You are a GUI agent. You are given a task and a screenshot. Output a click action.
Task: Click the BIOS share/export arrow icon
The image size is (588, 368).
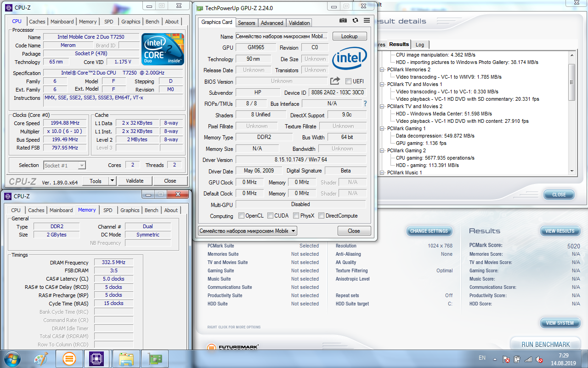click(335, 81)
